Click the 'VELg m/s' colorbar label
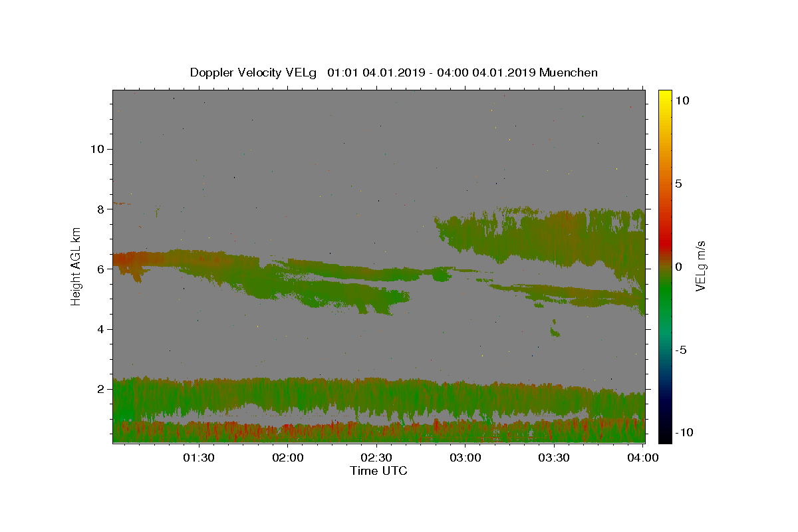This screenshot has height=532, width=798. pyautogui.click(x=700, y=267)
